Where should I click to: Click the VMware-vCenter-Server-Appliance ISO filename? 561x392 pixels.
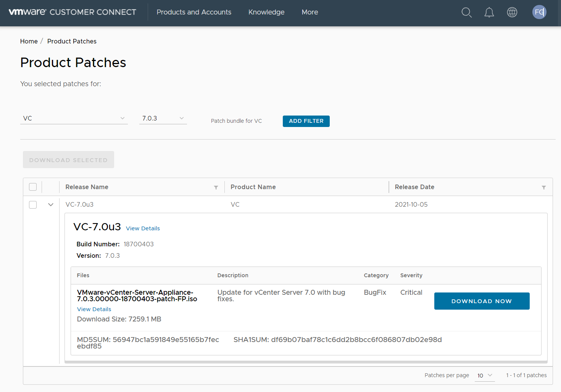[x=137, y=296]
